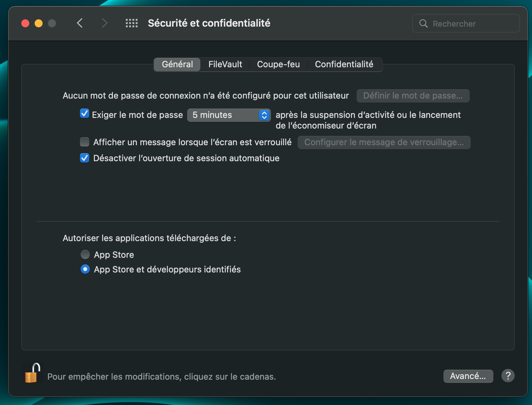The height and width of the screenshot is (405, 532).
Task: Enable Afficher un message lock screen checkbox
Action: pos(85,142)
